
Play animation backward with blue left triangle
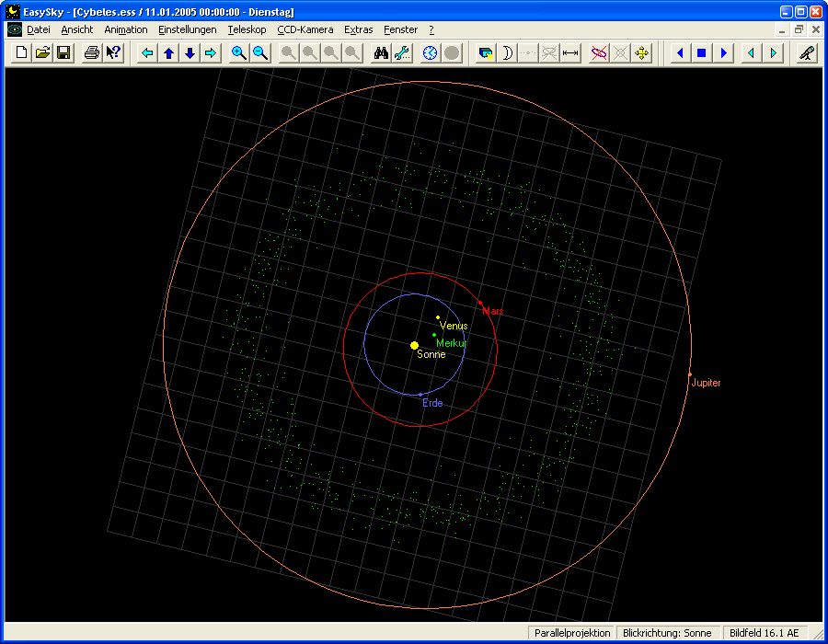tap(680, 53)
